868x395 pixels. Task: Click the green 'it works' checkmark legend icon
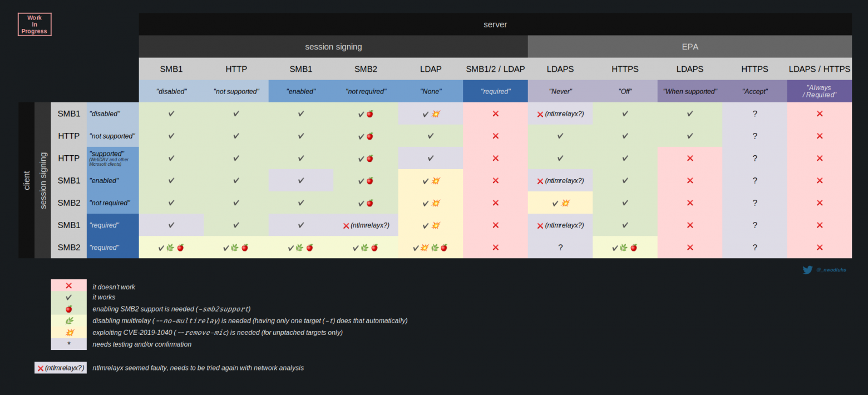click(x=68, y=297)
